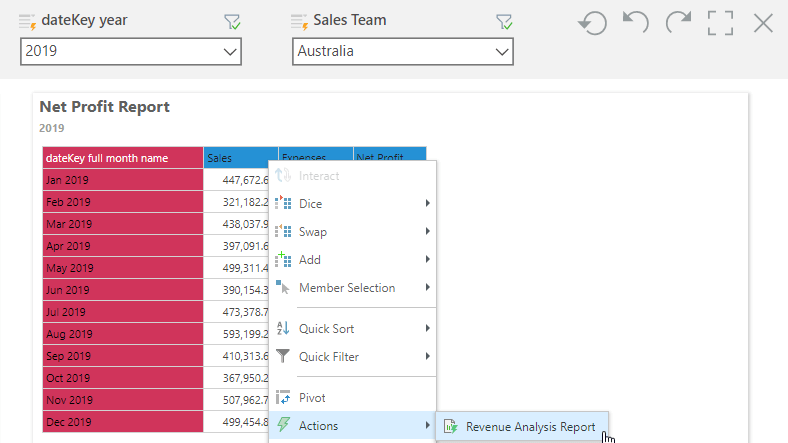Open the Dice submenu
Image resolution: width=788 pixels, height=443 pixels.
(352, 203)
